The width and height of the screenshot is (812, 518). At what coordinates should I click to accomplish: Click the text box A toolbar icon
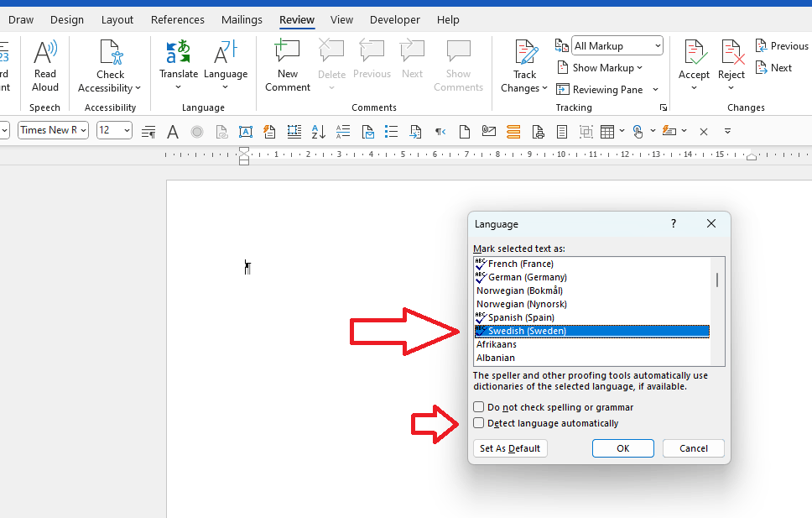pos(246,132)
